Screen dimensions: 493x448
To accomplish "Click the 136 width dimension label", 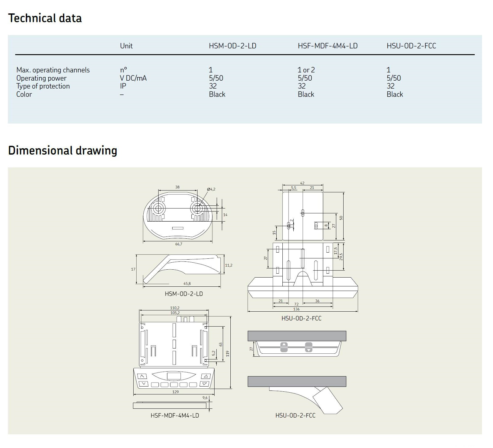I will [x=296, y=309].
